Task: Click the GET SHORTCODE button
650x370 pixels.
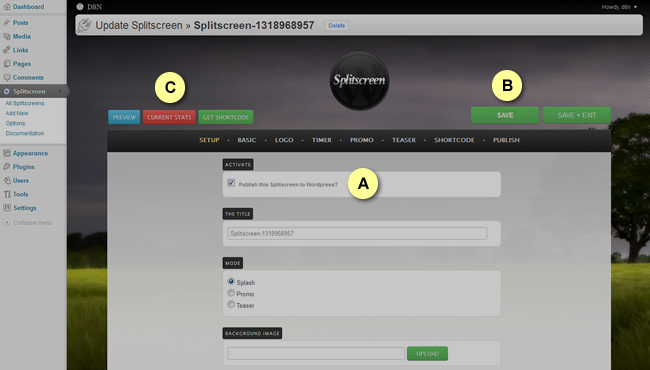Action: pos(226,117)
